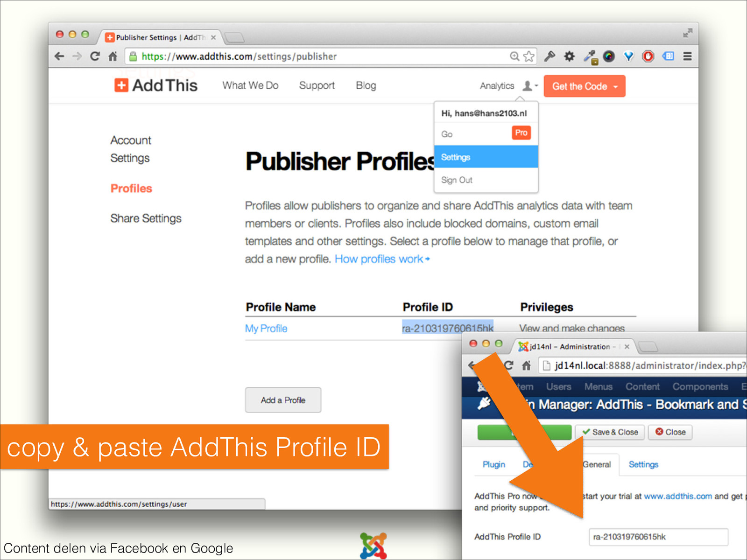The height and width of the screenshot is (560, 747).
Task: Open the user account dropdown icon
Action: point(530,86)
